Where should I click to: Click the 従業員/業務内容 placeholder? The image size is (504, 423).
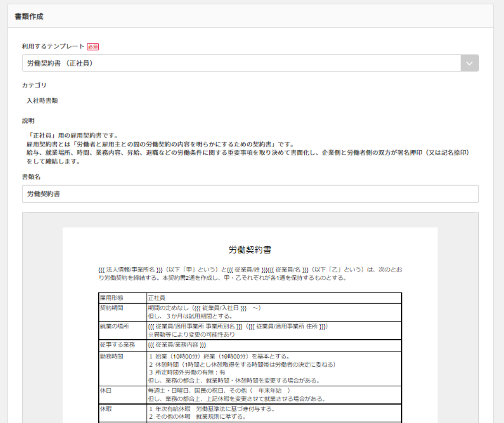(177, 345)
